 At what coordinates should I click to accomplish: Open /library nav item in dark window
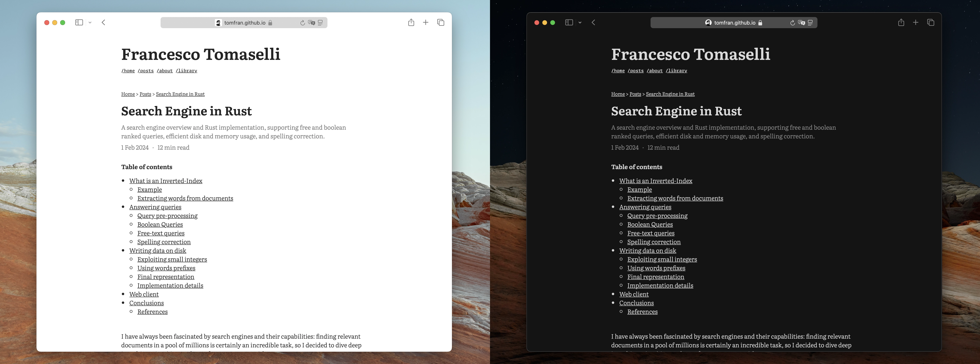click(x=676, y=71)
